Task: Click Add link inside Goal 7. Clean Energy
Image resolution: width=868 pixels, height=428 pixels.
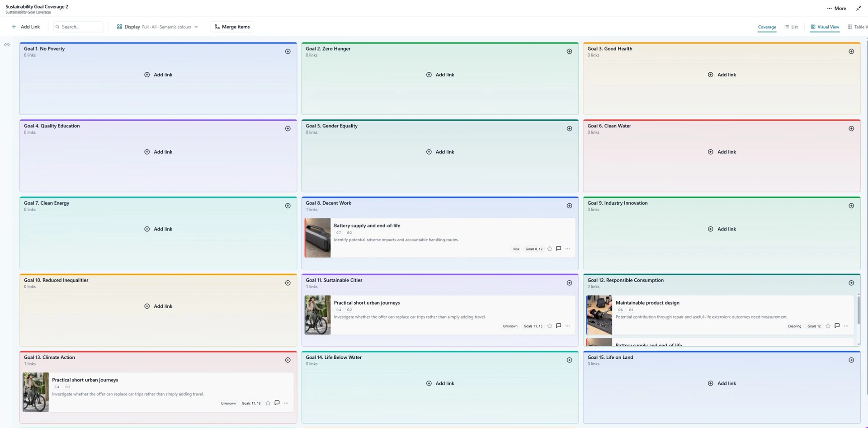Action: 158,229
